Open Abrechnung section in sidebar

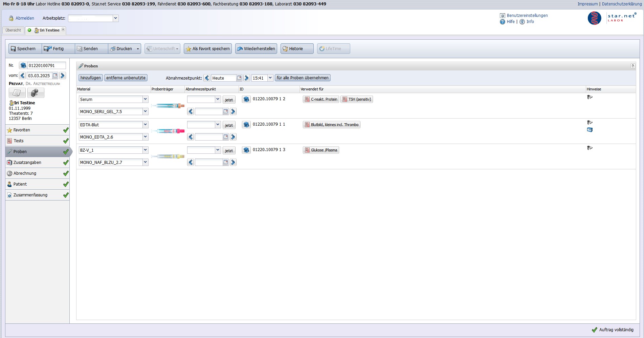click(x=25, y=173)
